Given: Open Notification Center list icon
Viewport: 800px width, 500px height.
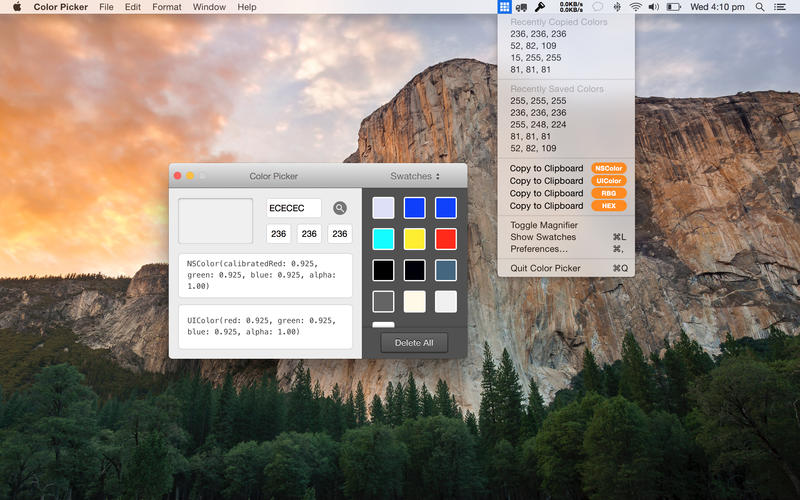Looking at the screenshot, I should click(x=781, y=7).
